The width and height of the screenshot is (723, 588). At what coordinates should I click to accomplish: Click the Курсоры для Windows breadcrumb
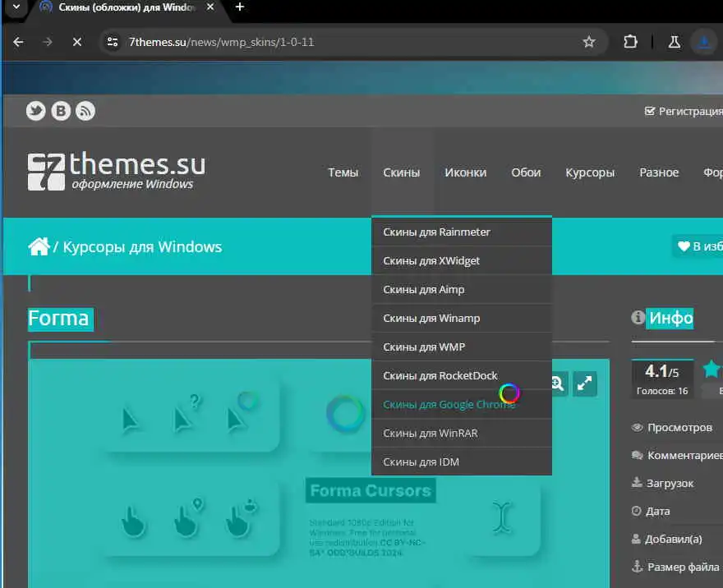pos(142,247)
